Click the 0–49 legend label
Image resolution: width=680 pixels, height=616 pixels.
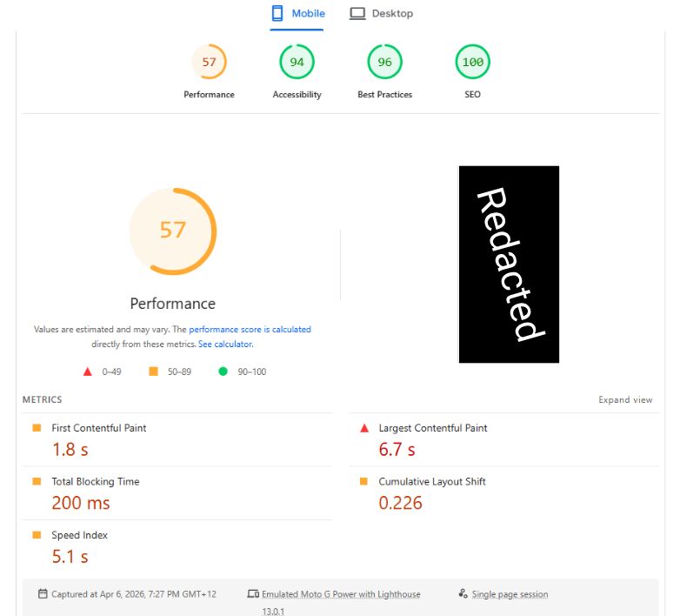click(x=111, y=372)
